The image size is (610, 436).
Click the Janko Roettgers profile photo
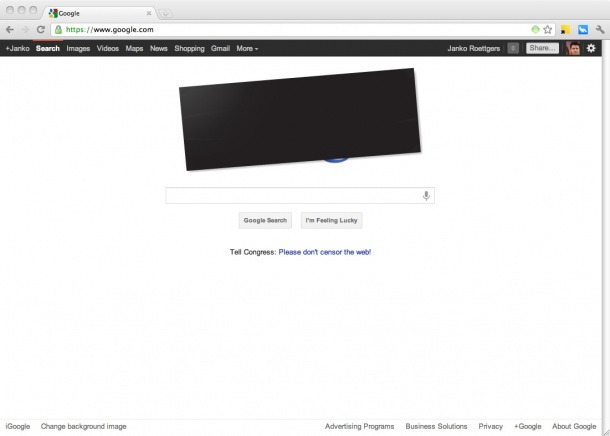(573, 48)
